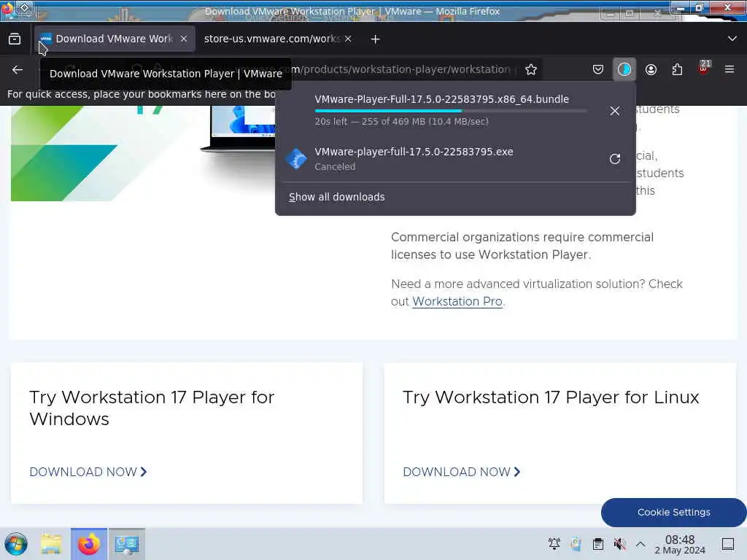Open file manager from taskbar
This screenshot has height=560, width=747.
point(51,544)
